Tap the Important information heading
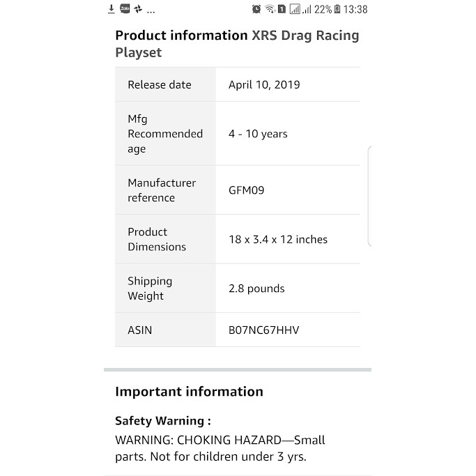This screenshot has width=476, height=476. click(x=189, y=392)
